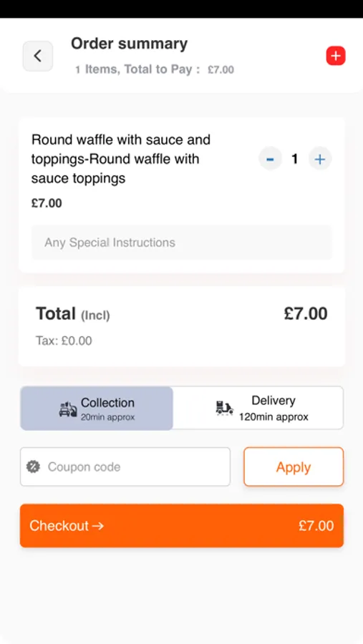Screen dimensions: 363x644
Task: Click the collection car icon
Action: point(68,409)
